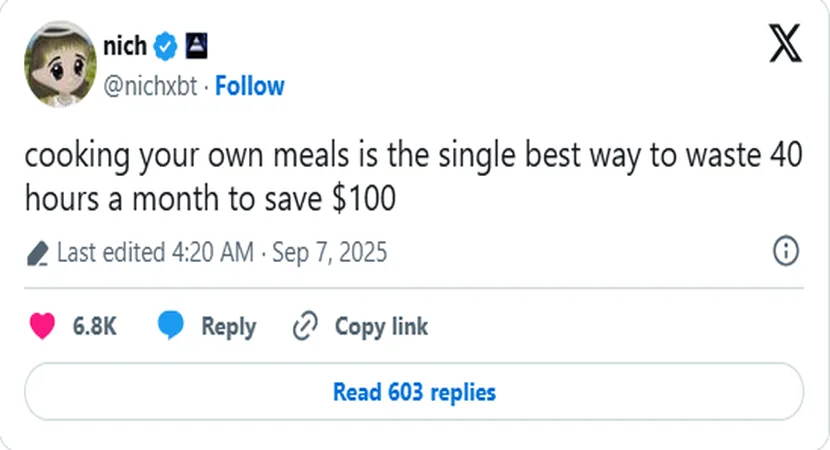Click the display name nich
Viewport: 830px width, 450px height.
pyautogui.click(x=125, y=46)
